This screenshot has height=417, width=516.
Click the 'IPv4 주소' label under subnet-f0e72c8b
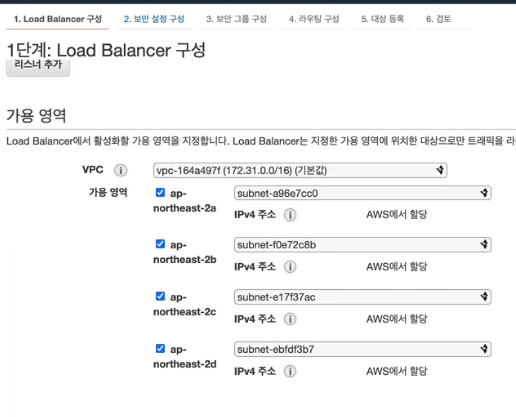pos(255,267)
